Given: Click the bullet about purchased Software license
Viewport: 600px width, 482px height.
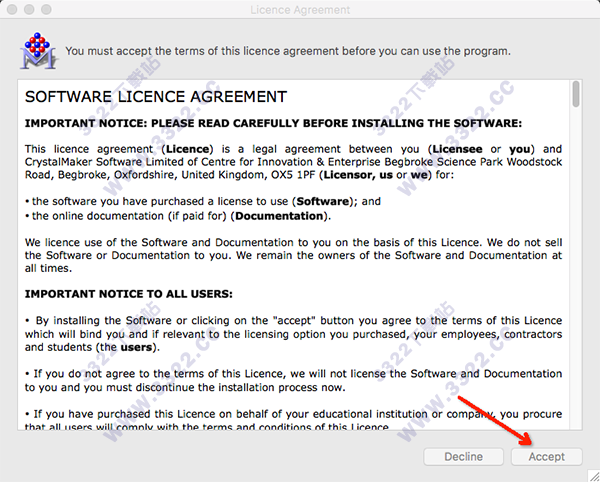Looking at the screenshot, I should point(203,201).
